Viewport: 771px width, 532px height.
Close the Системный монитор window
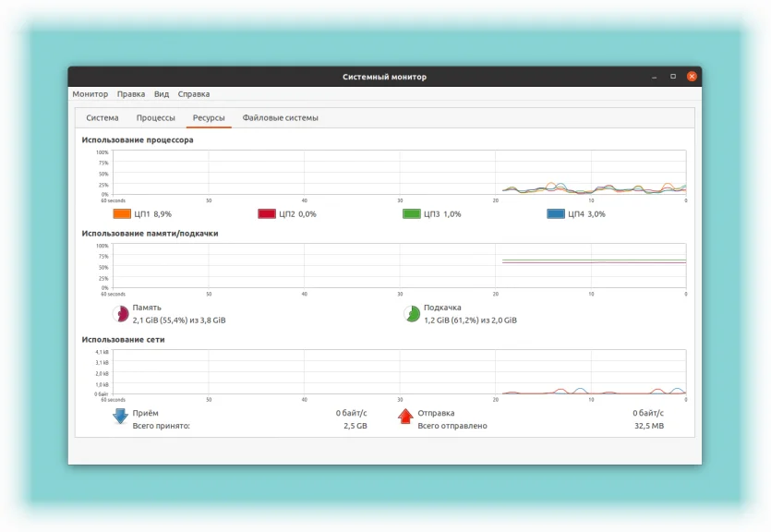(x=692, y=77)
